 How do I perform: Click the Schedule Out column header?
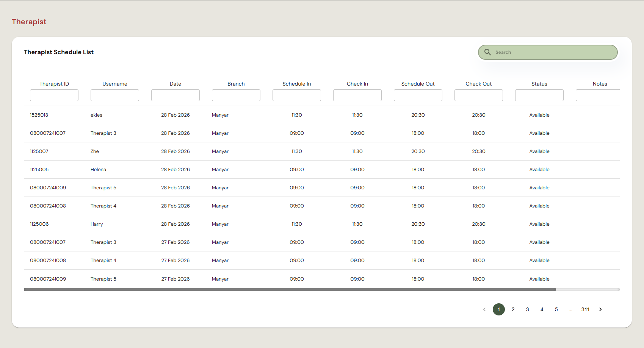click(x=418, y=84)
